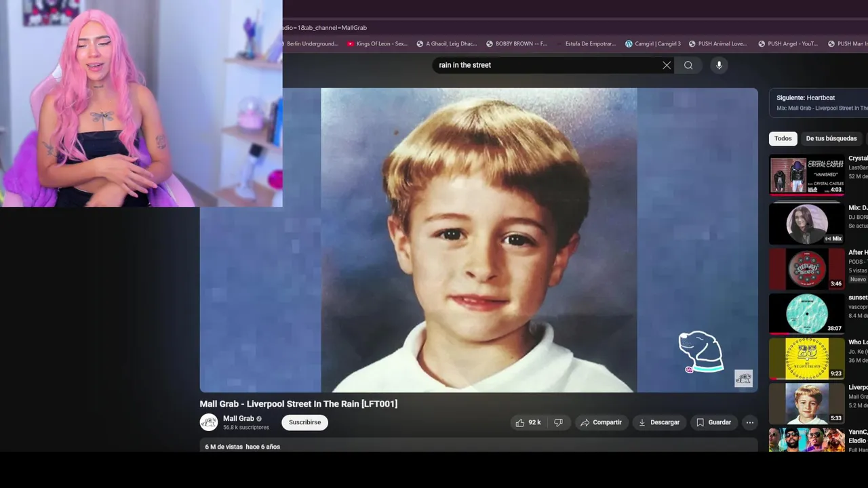Open the three-dot more actions menu
Image resolution: width=868 pixels, height=488 pixels.
[x=750, y=422]
